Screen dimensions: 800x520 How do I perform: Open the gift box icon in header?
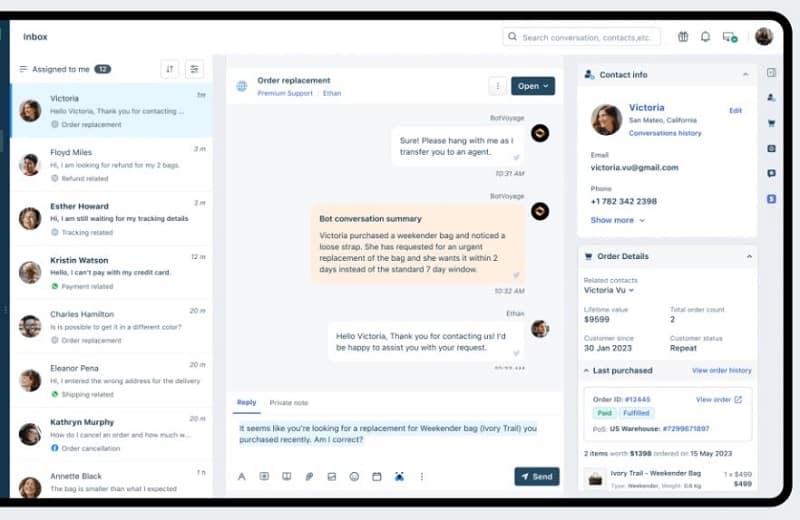pyautogui.click(x=683, y=37)
